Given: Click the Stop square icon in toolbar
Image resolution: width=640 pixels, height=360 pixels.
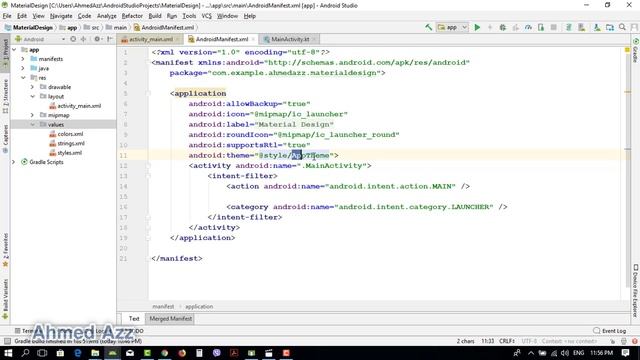Looking at the screenshot, I should tap(553, 27).
